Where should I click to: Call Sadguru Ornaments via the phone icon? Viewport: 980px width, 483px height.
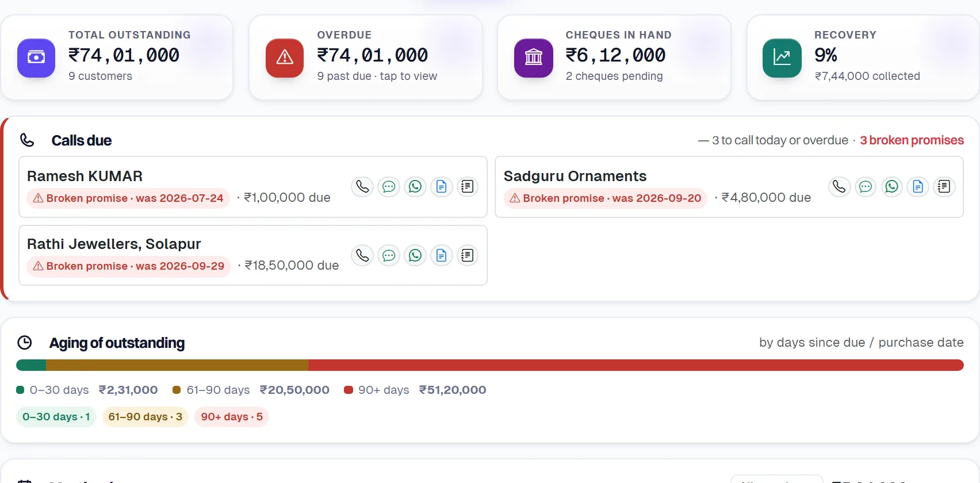[x=839, y=187]
